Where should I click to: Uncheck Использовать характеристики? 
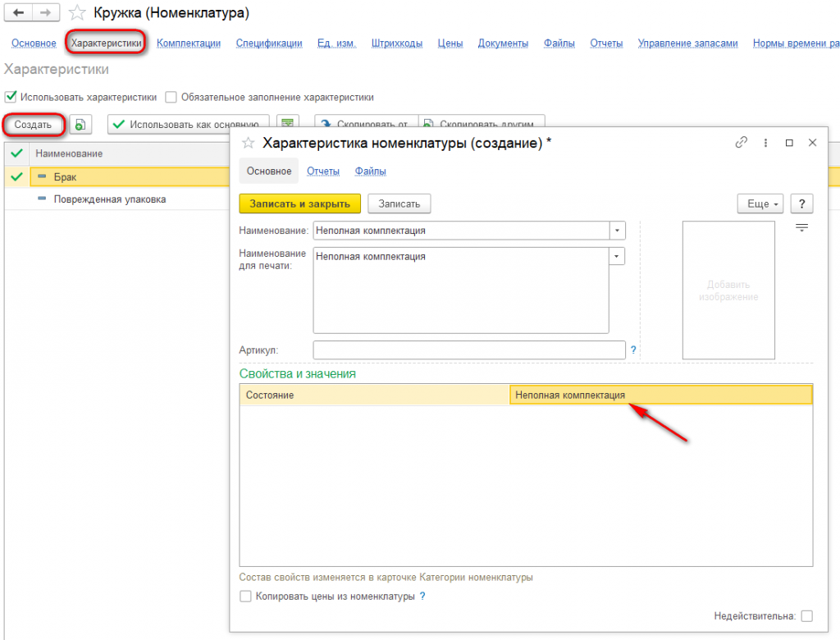click(x=11, y=97)
